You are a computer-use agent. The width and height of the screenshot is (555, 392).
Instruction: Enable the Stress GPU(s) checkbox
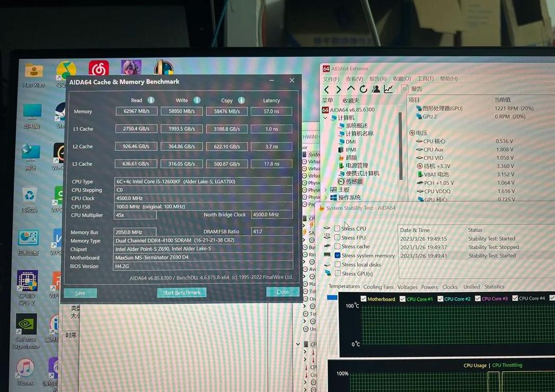[338, 273]
